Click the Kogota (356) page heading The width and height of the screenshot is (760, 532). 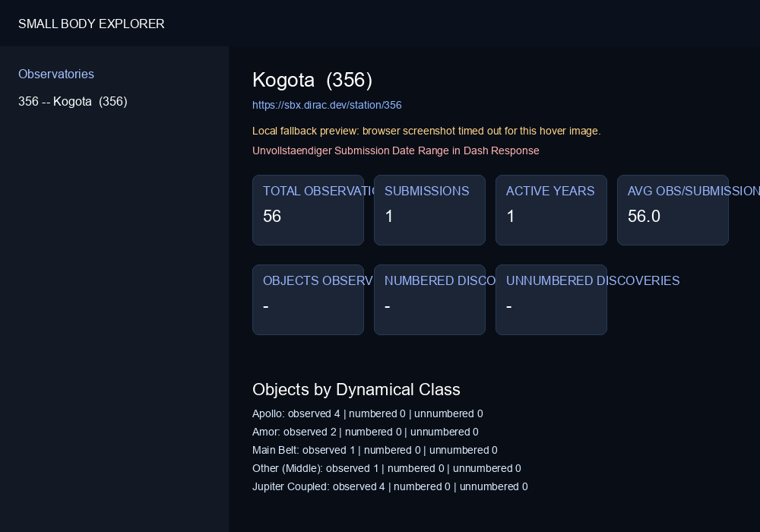click(312, 80)
